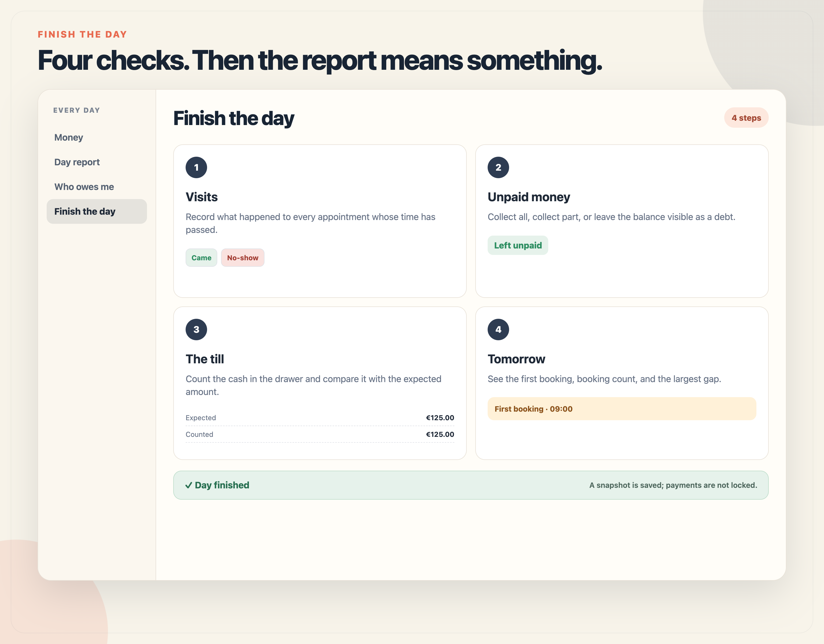
Task: Select the Unpaid money card heading
Action: pos(529,197)
